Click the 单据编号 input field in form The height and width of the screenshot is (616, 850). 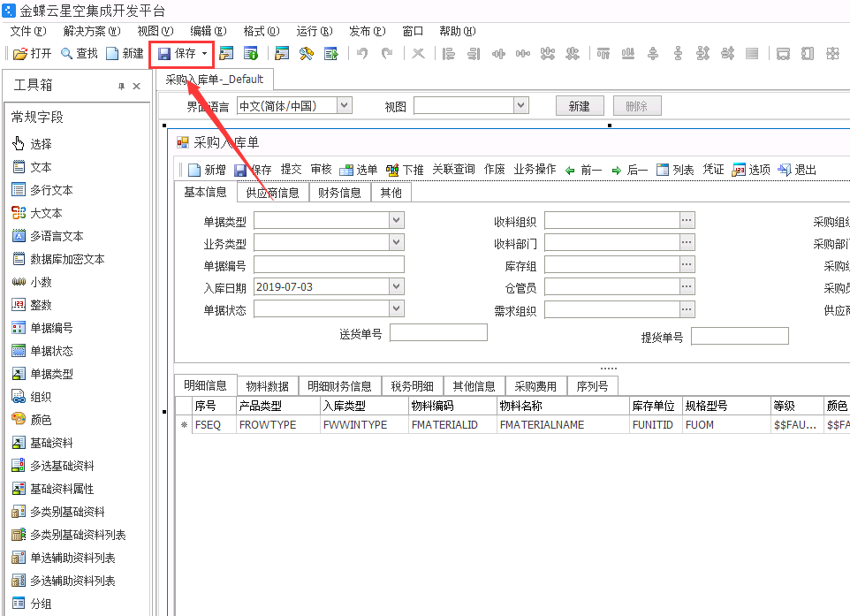(x=329, y=264)
